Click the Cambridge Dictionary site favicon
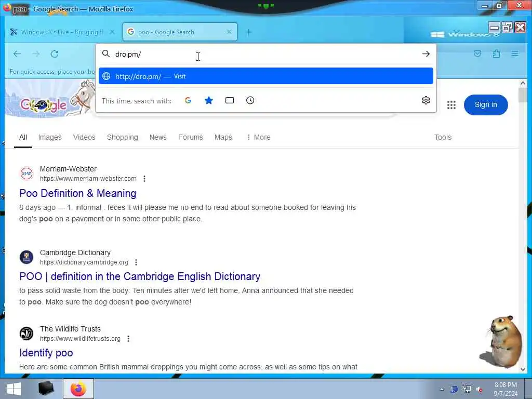 (26, 257)
